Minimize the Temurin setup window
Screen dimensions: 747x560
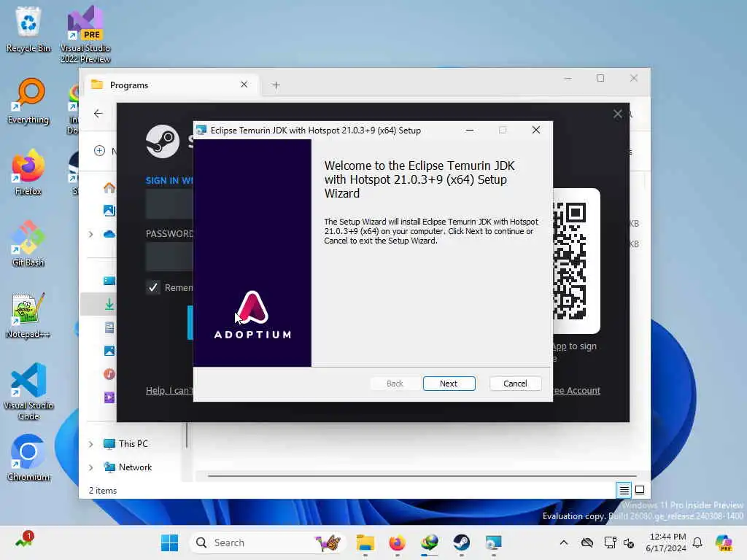[x=470, y=130]
